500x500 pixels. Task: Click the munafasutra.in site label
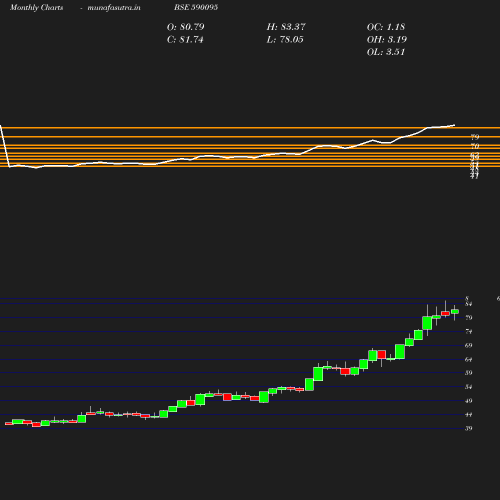[114, 7]
